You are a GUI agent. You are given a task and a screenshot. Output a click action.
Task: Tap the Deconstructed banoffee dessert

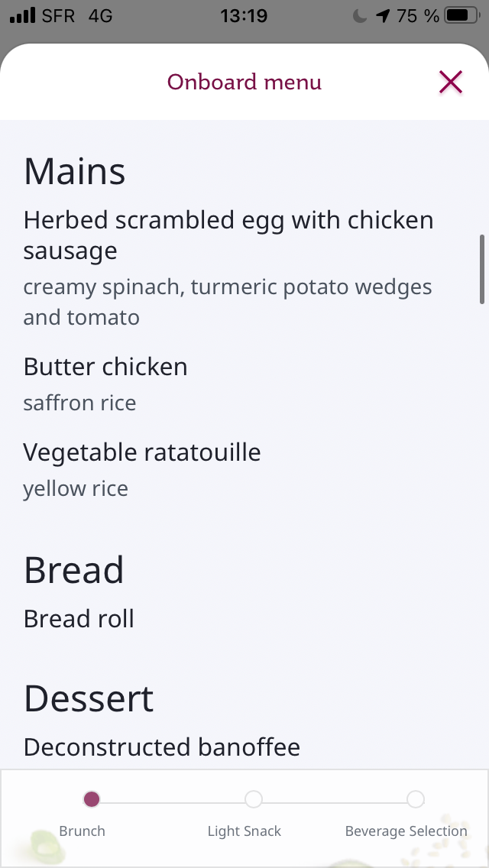pos(162,747)
